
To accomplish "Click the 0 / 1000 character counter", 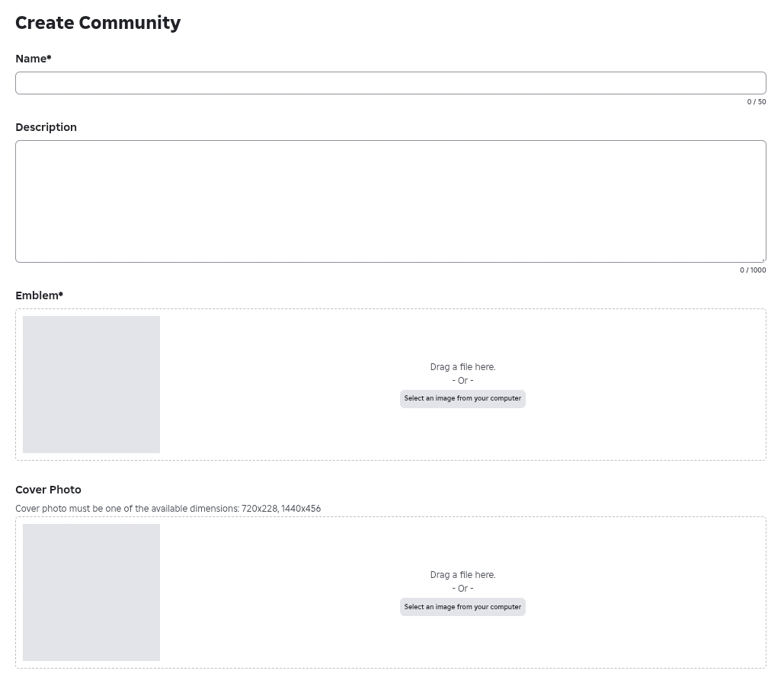I will tap(753, 270).
